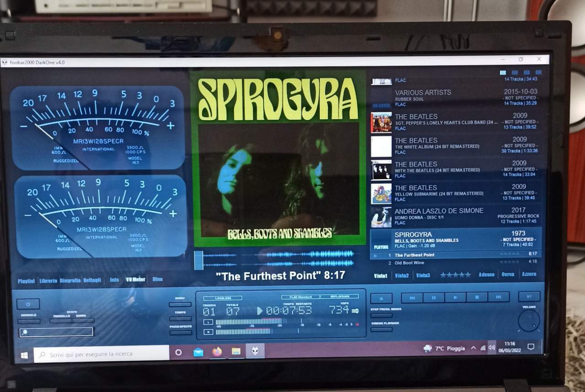This screenshot has width=585, height=392.
Task: Toggle the PICCO/SPECTR button
Action: 180,333
